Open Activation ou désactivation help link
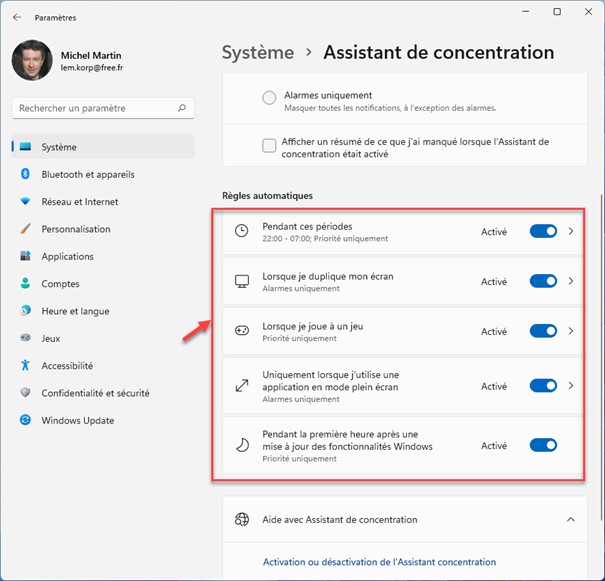Screen dimensions: 605x581 (x=378, y=562)
